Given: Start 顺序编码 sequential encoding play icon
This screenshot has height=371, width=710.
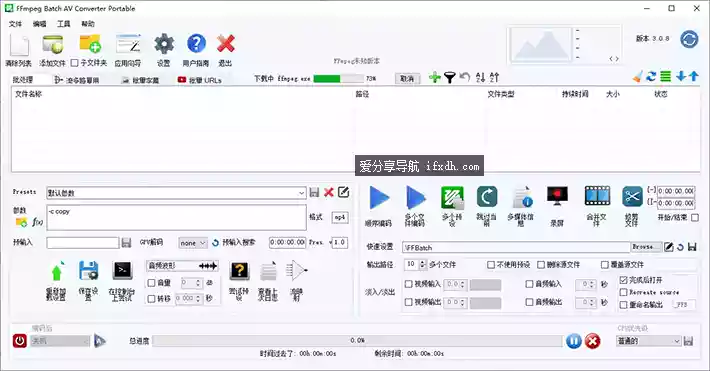Looking at the screenshot, I should click(x=379, y=198).
